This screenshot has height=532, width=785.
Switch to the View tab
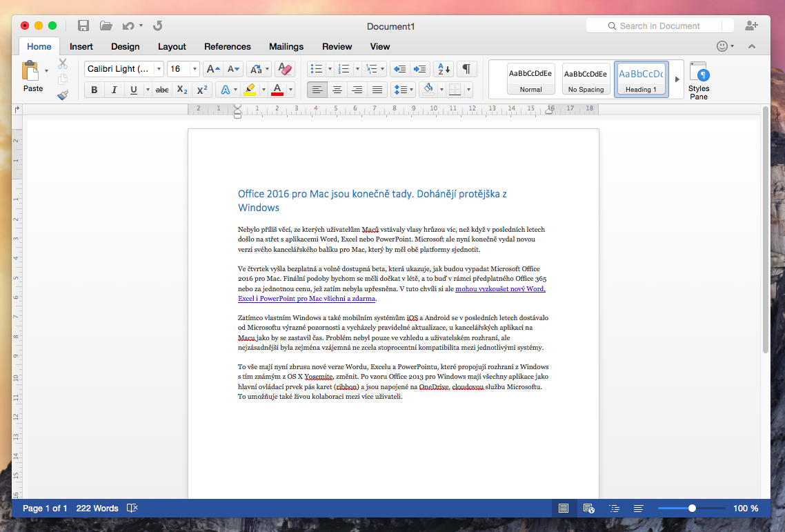coord(380,47)
